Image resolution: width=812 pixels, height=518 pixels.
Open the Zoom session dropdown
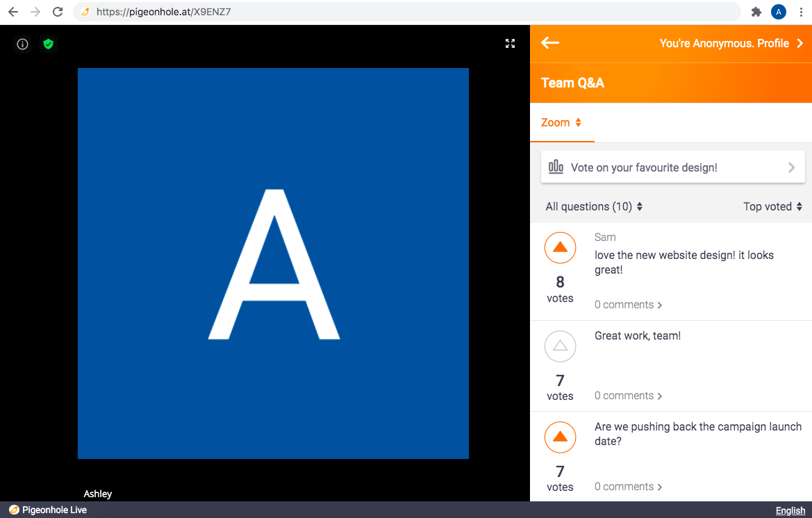click(561, 123)
